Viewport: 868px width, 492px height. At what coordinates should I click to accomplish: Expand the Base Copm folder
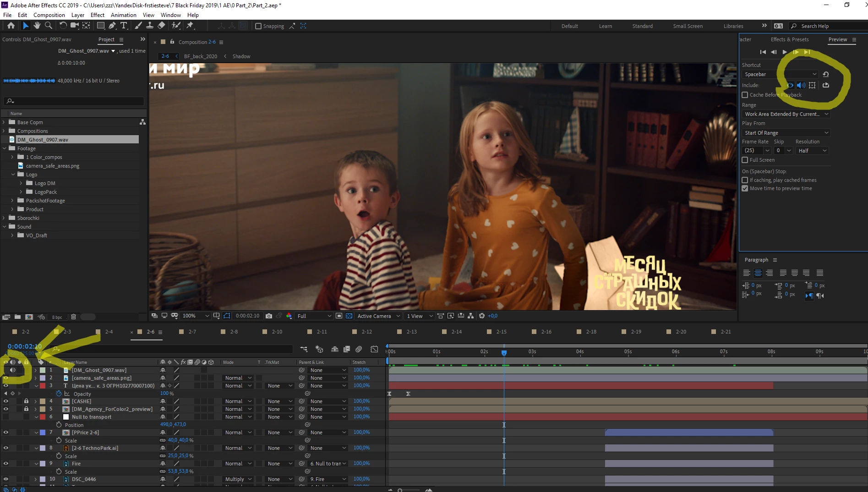tap(4, 122)
